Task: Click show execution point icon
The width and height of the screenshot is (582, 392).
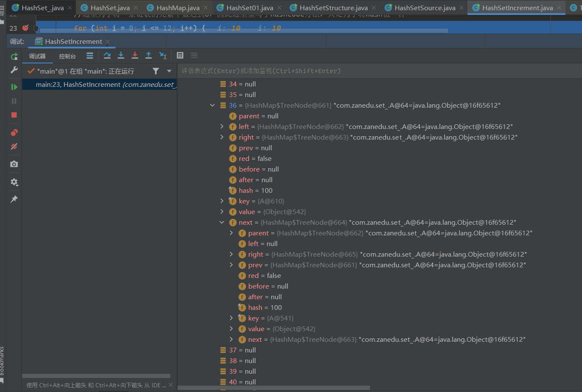Action: (x=90, y=55)
